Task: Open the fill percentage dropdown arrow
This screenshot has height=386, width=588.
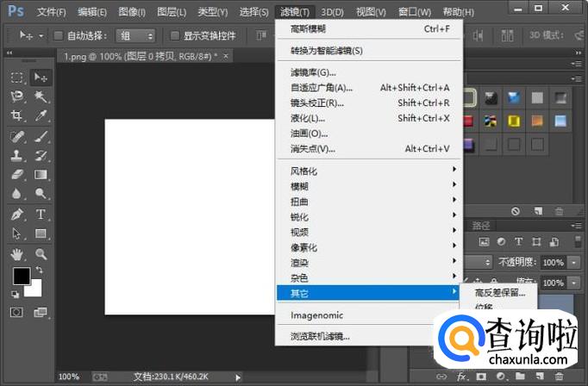Action: pos(573,283)
